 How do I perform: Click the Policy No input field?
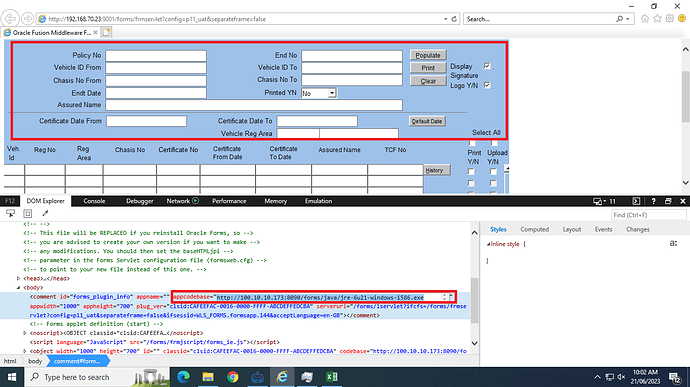click(156, 55)
